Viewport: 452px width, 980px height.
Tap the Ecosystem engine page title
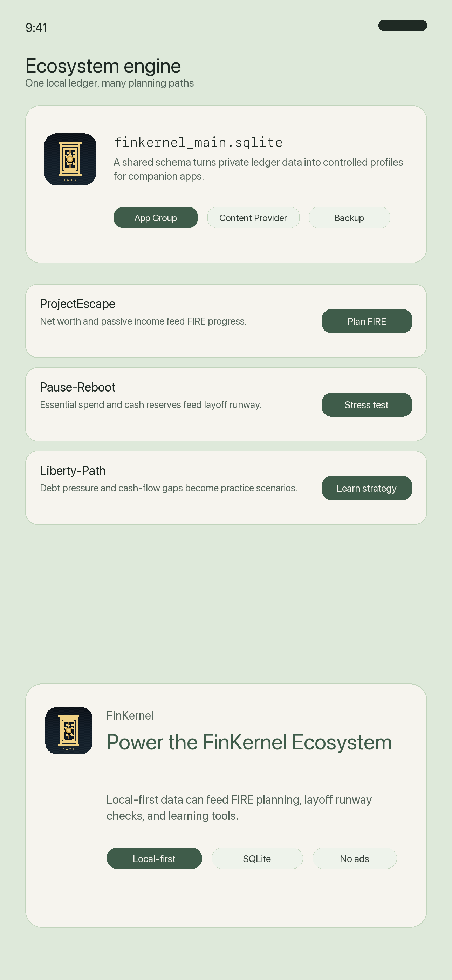pyautogui.click(x=103, y=66)
